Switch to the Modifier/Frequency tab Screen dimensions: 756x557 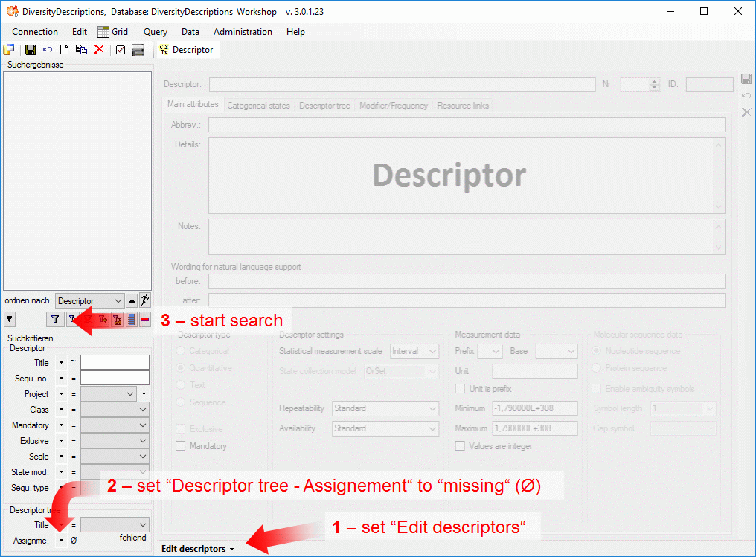(x=394, y=106)
